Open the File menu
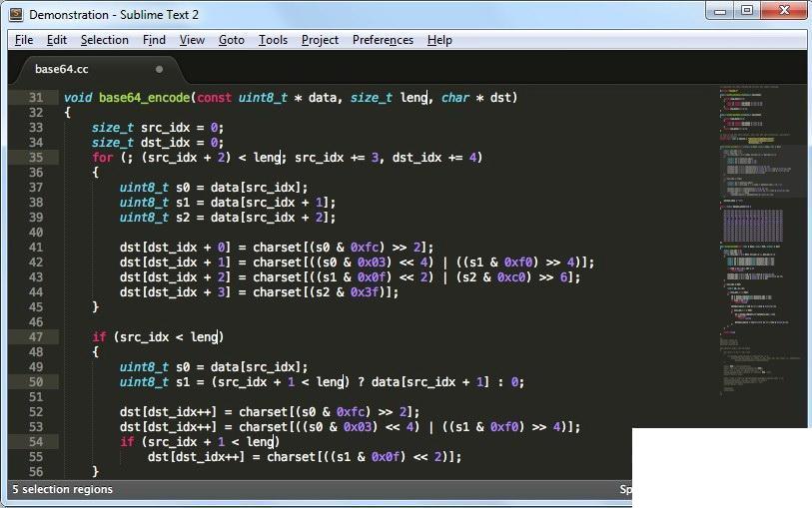The width and height of the screenshot is (812, 508). tap(24, 40)
